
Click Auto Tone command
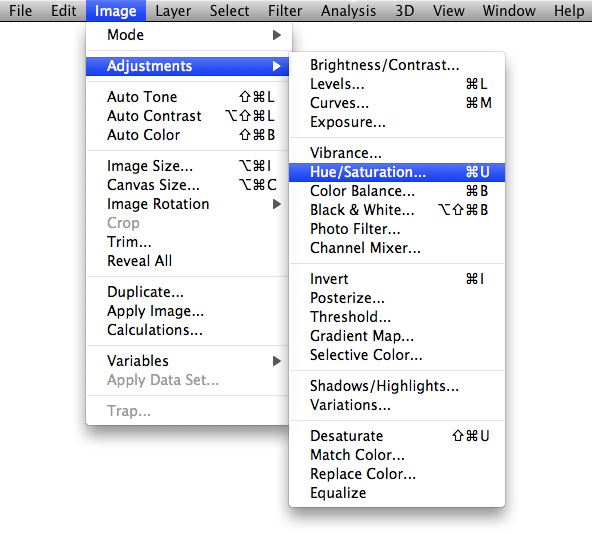coord(188,97)
